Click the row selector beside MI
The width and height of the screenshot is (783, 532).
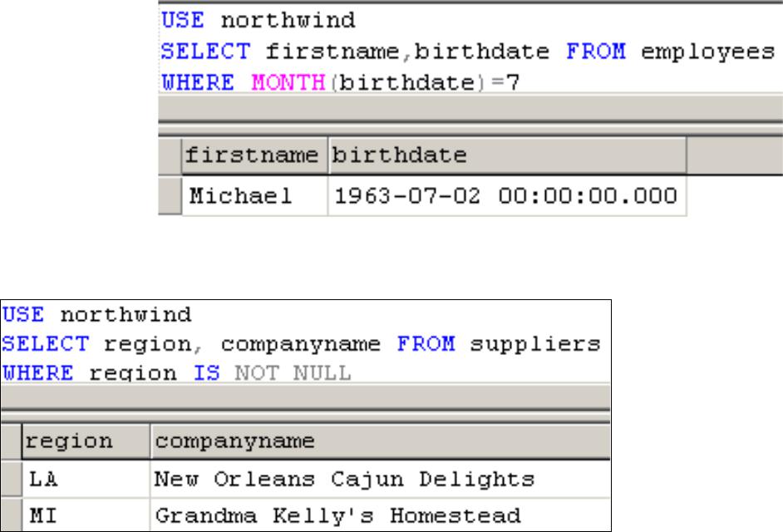(11, 515)
